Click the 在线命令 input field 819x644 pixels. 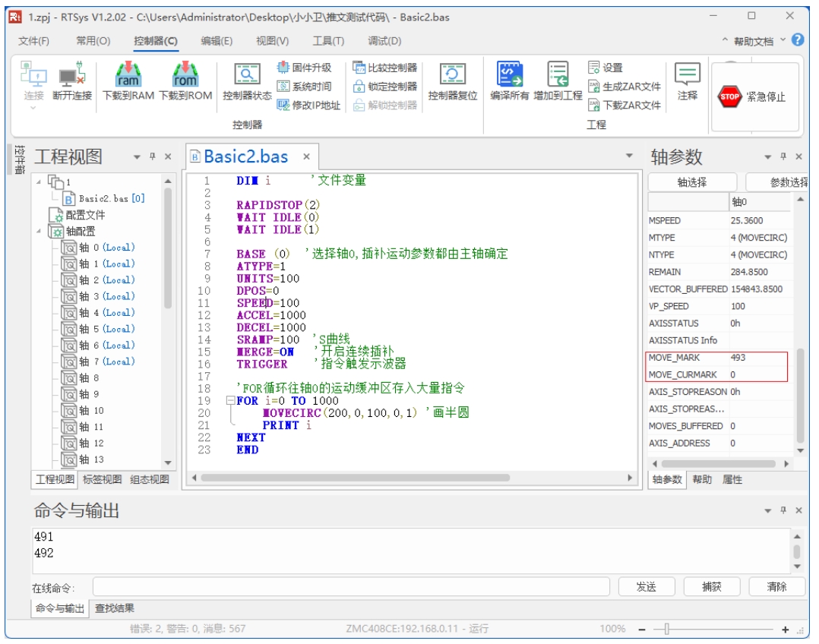(x=351, y=586)
